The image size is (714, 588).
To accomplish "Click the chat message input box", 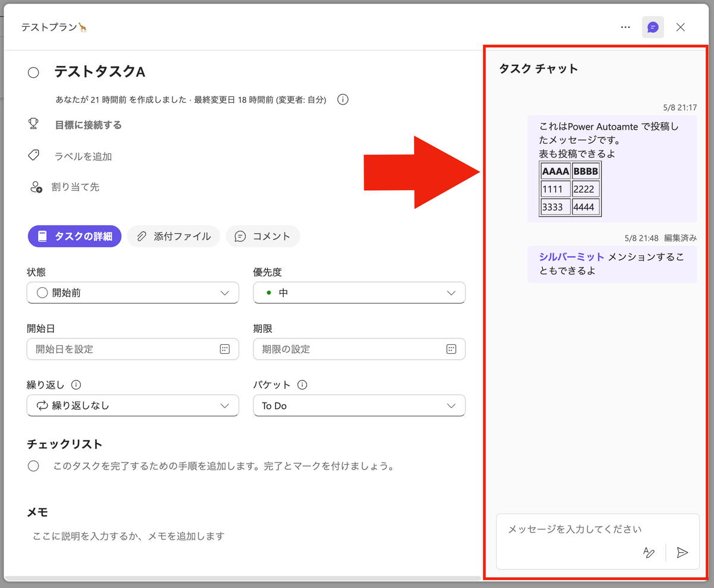I will point(598,542).
